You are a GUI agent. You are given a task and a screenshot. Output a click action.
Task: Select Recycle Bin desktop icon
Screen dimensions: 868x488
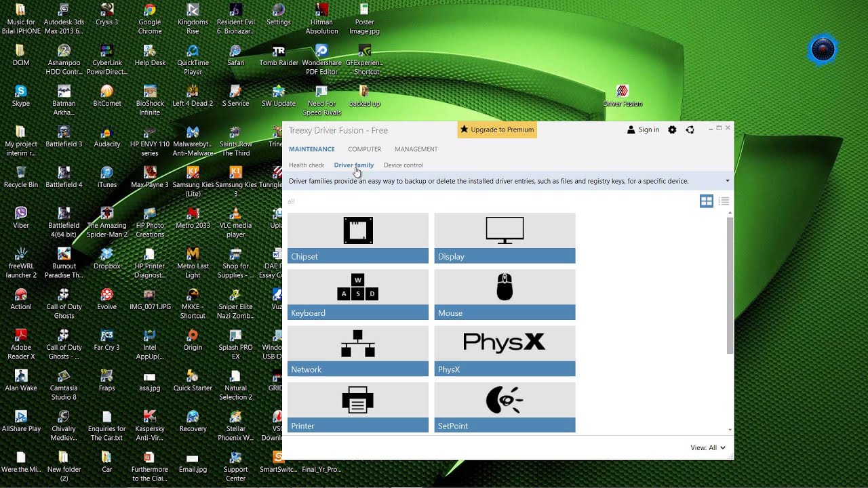pyautogui.click(x=21, y=178)
